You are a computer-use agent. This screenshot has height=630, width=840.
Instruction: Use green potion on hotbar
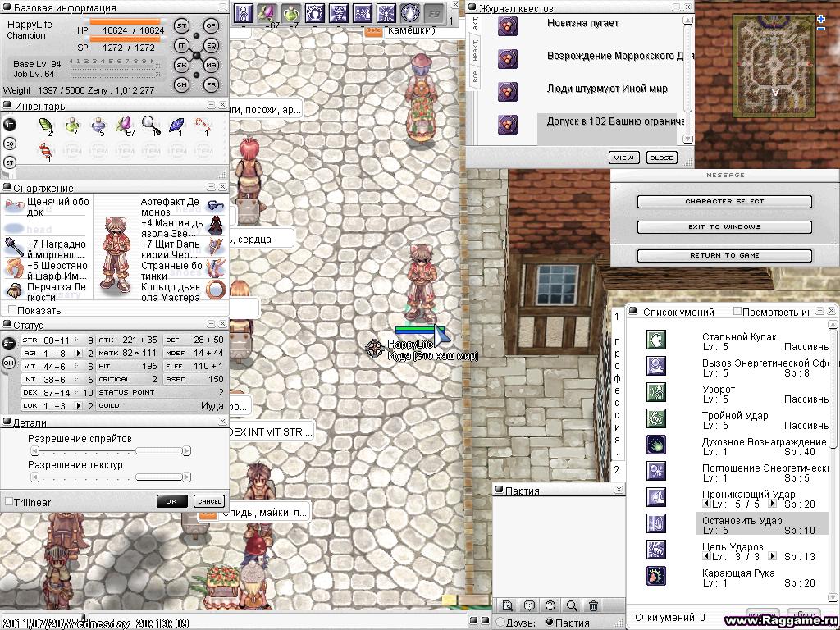click(290, 12)
